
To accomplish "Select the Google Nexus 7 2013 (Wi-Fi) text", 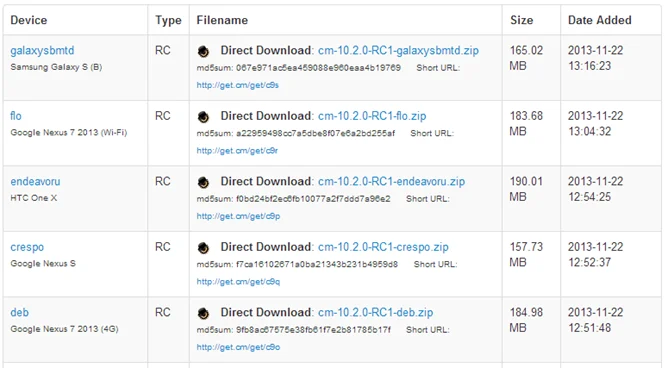I will (x=69, y=132).
